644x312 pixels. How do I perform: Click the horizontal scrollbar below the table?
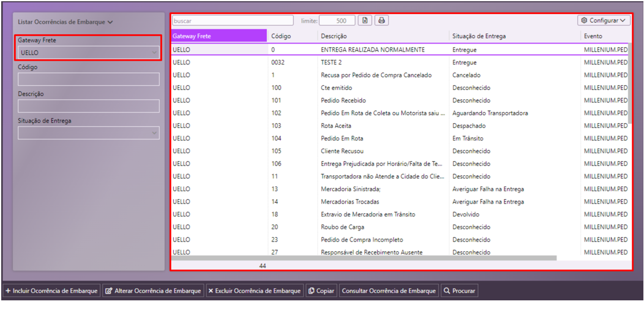point(364,258)
